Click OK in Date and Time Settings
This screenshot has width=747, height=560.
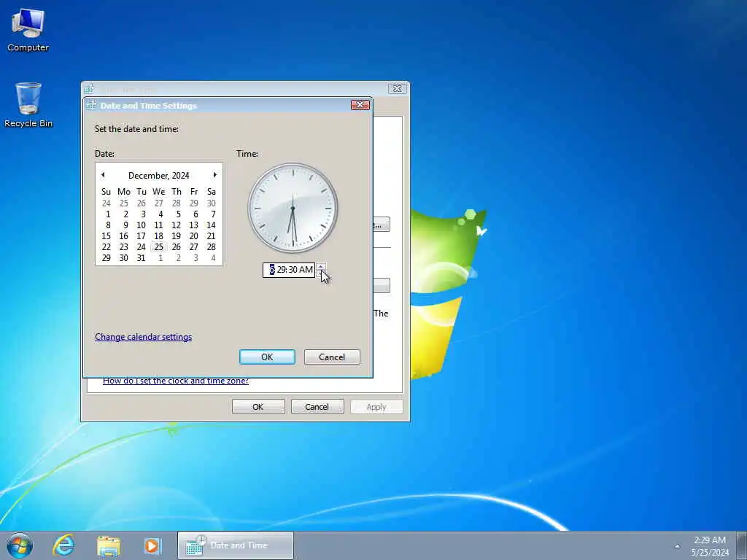(267, 357)
